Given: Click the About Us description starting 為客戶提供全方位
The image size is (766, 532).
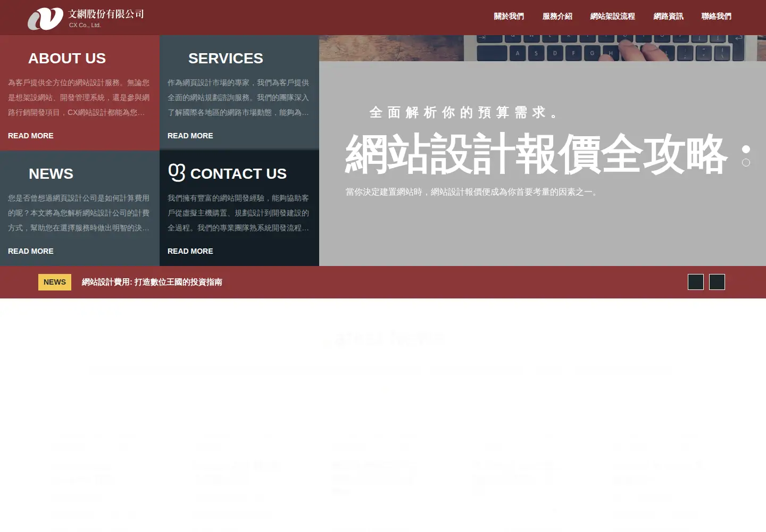Looking at the screenshot, I should tap(79, 98).
